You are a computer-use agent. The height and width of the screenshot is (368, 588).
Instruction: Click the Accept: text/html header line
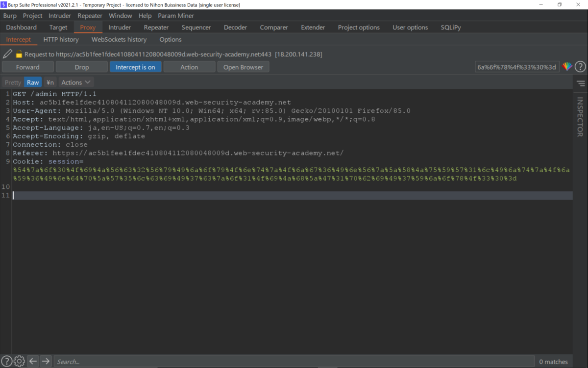coord(194,119)
